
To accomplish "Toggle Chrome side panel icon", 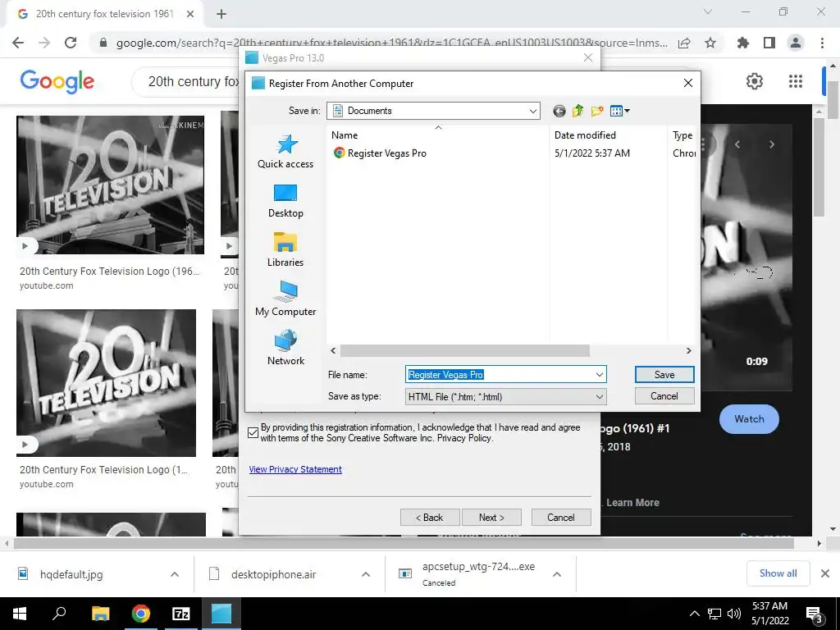I will point(769,43).
